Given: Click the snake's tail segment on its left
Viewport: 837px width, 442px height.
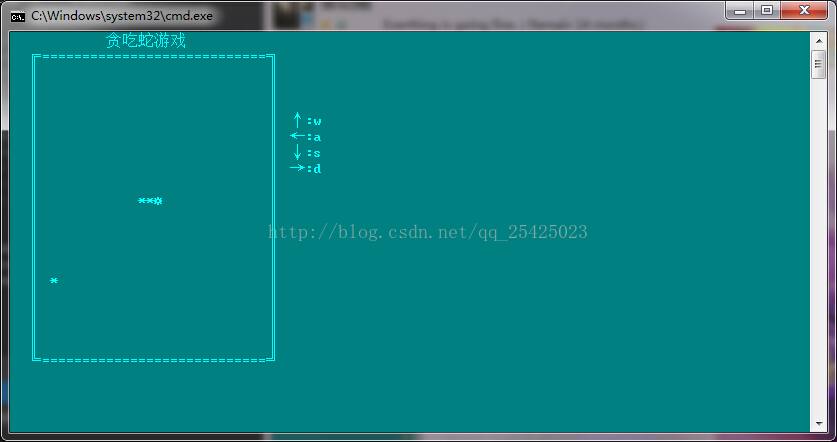Looking at the screenshot, I should point(142,201).
